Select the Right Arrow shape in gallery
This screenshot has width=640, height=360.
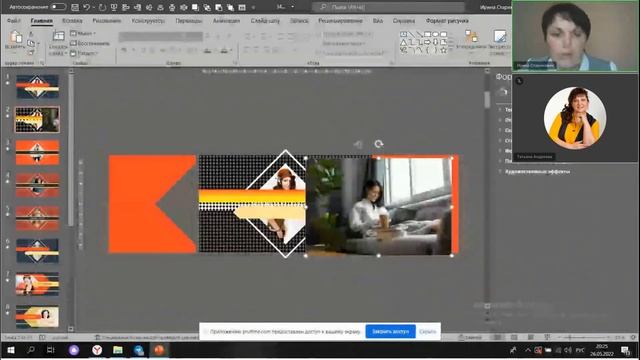(x=427, y=42)
